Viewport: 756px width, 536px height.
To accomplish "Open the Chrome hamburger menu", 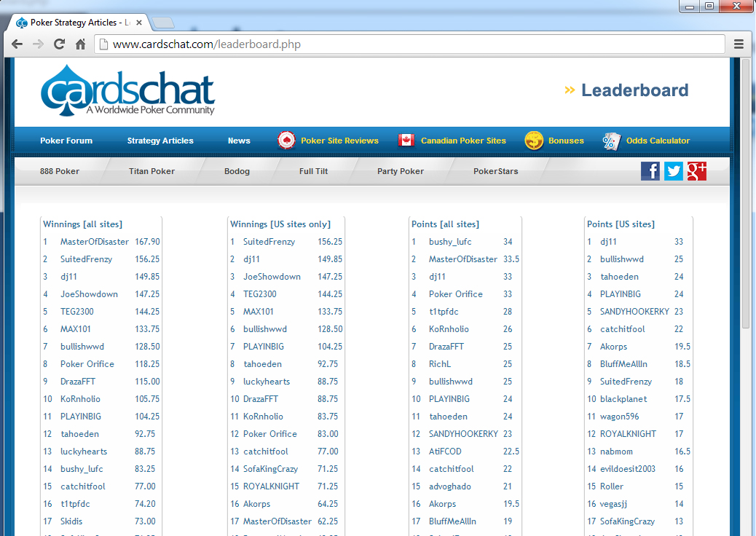I will (x=739, y=44).
